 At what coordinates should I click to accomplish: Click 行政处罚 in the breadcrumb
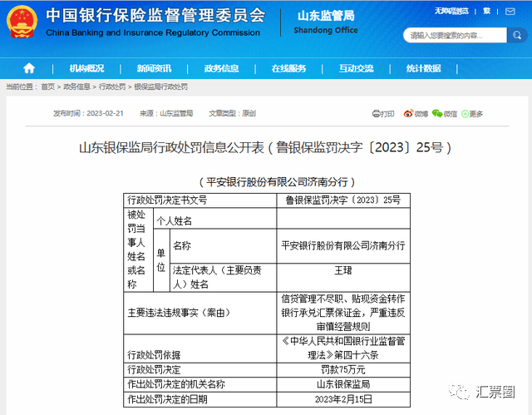[x=112, y=86]
